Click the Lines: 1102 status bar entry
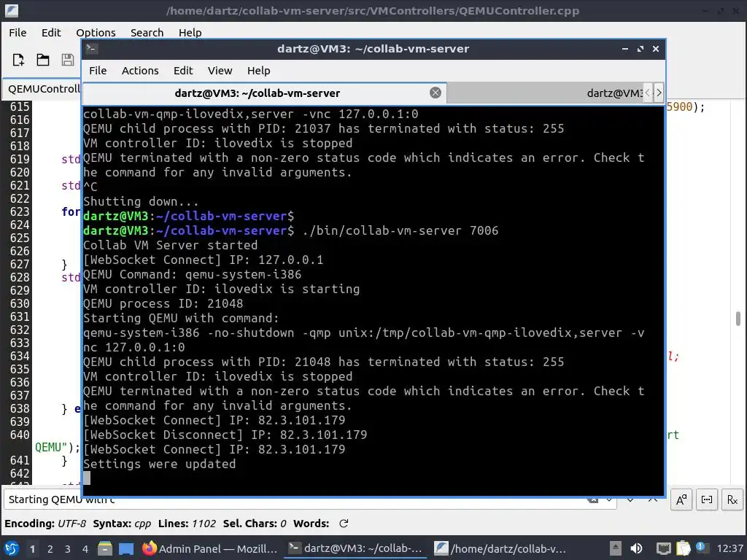Image resolution: width=747 pixels, height=560 pixels. pos(187,524)
